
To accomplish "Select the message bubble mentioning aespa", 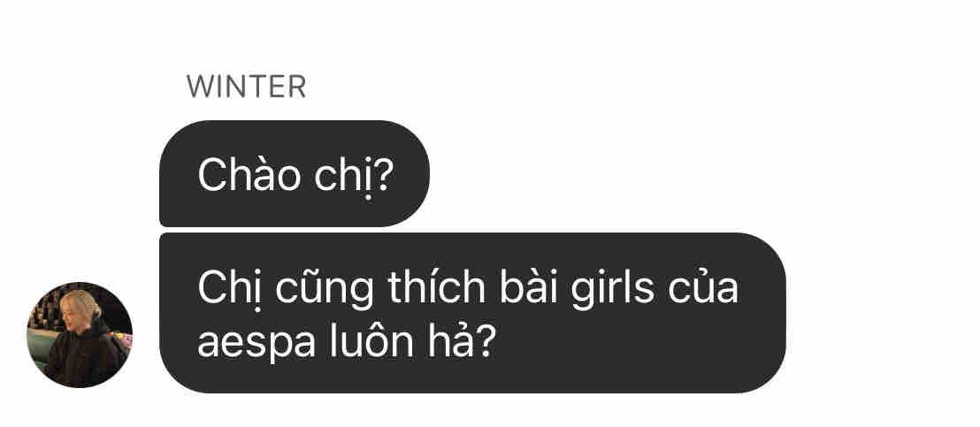I will click(472, 313).
